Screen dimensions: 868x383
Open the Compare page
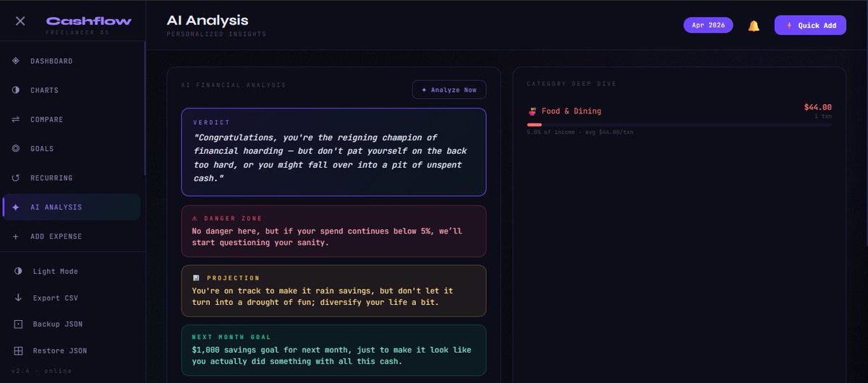71,119
